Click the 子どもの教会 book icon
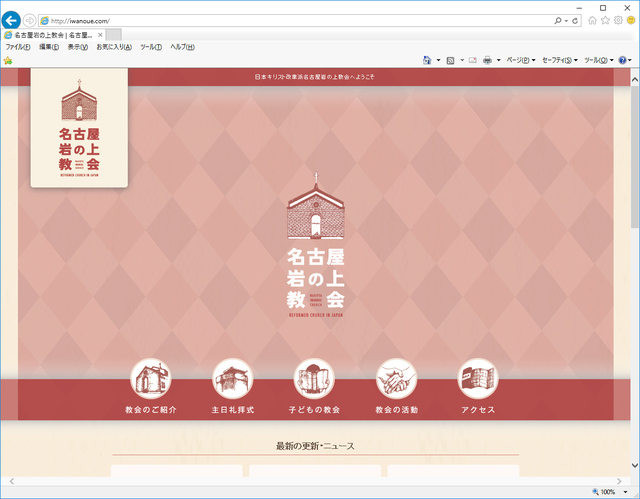 pos(314,379)
